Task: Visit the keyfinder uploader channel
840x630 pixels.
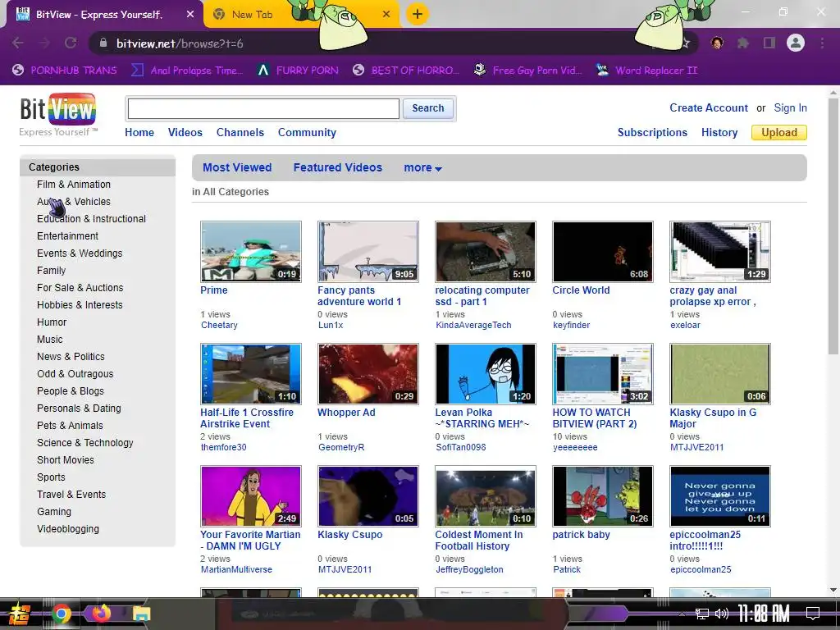Action: 571,325
